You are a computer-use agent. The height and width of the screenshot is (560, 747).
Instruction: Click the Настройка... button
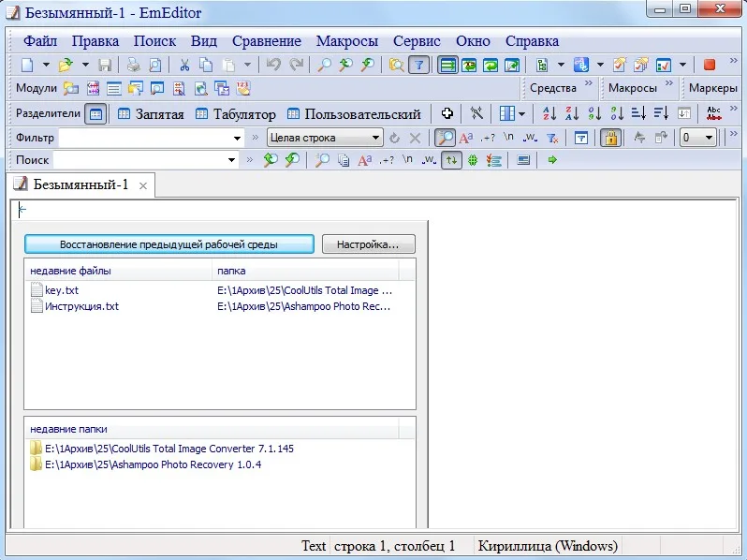[x=368, y=244]
